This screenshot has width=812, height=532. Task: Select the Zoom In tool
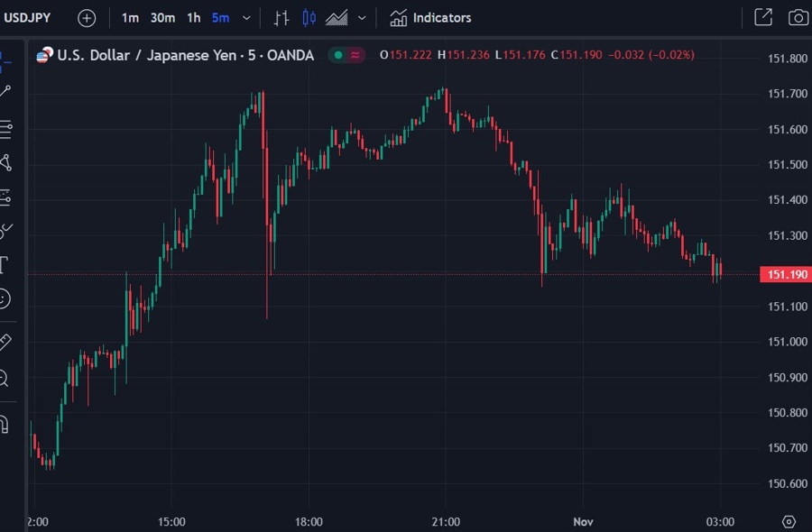(5, 379)
